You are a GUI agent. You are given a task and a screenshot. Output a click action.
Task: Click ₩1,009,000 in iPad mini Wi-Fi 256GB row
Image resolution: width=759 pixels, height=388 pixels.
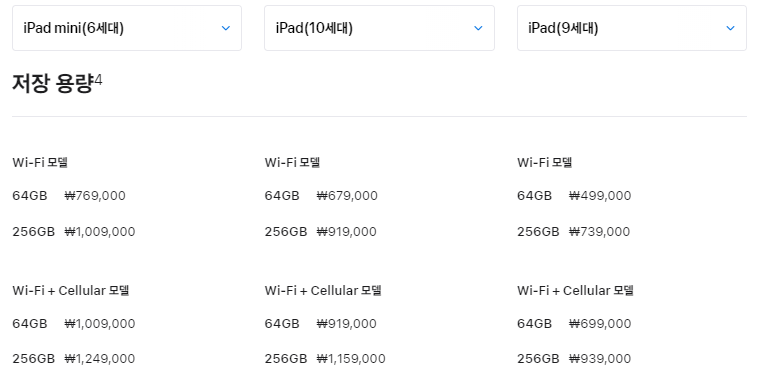click(x=100, y=231)
